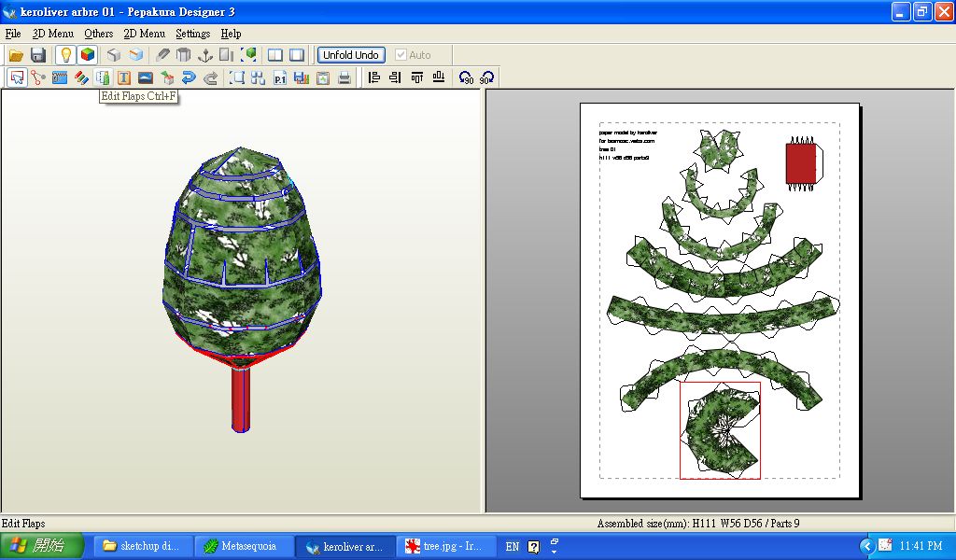Enable the Auto checkbox

tap(401, 55)
